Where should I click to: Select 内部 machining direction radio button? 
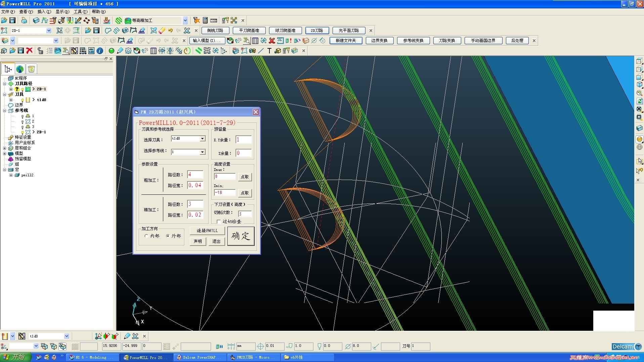(146, 236)
